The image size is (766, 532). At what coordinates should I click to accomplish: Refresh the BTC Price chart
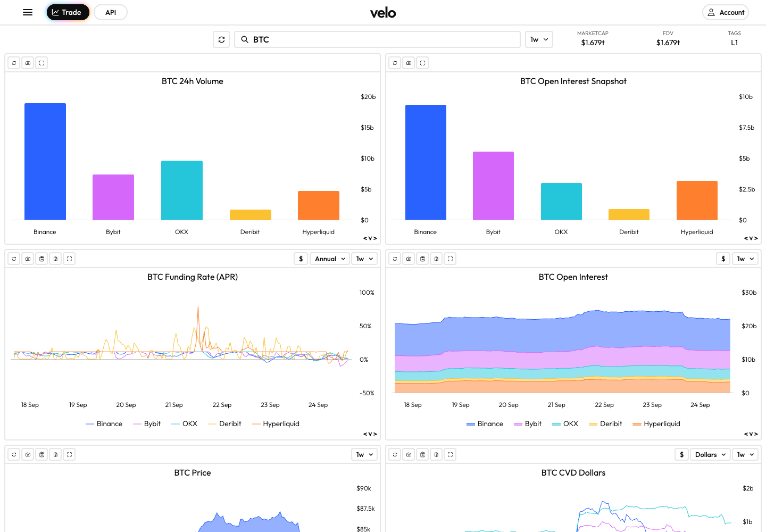14,454
